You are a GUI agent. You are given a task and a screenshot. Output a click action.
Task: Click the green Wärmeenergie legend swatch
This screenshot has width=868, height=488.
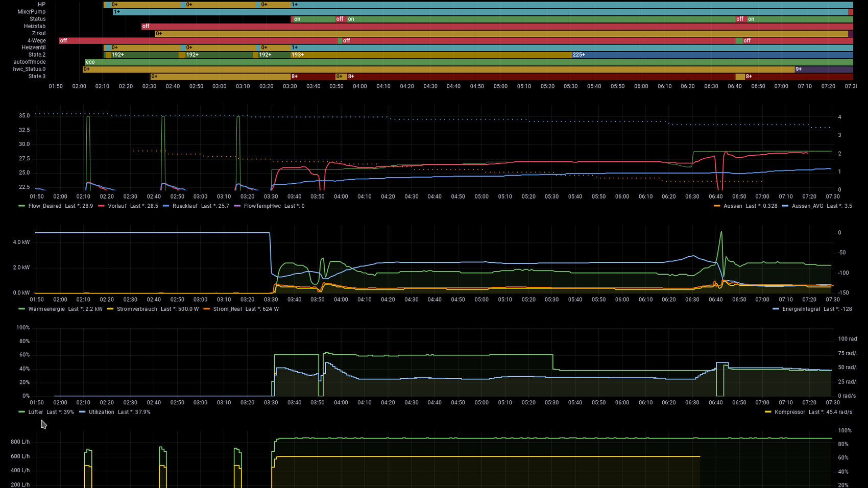click(21, 309)
